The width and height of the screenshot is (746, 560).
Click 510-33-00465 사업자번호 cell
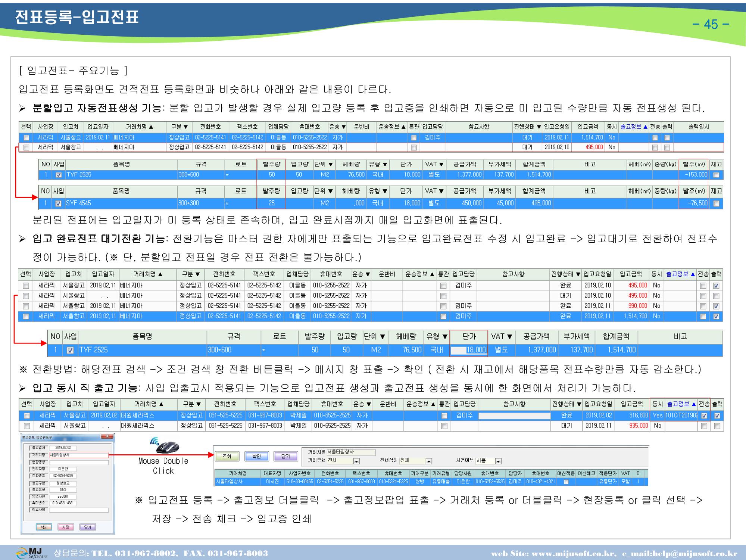coord(299,482)
